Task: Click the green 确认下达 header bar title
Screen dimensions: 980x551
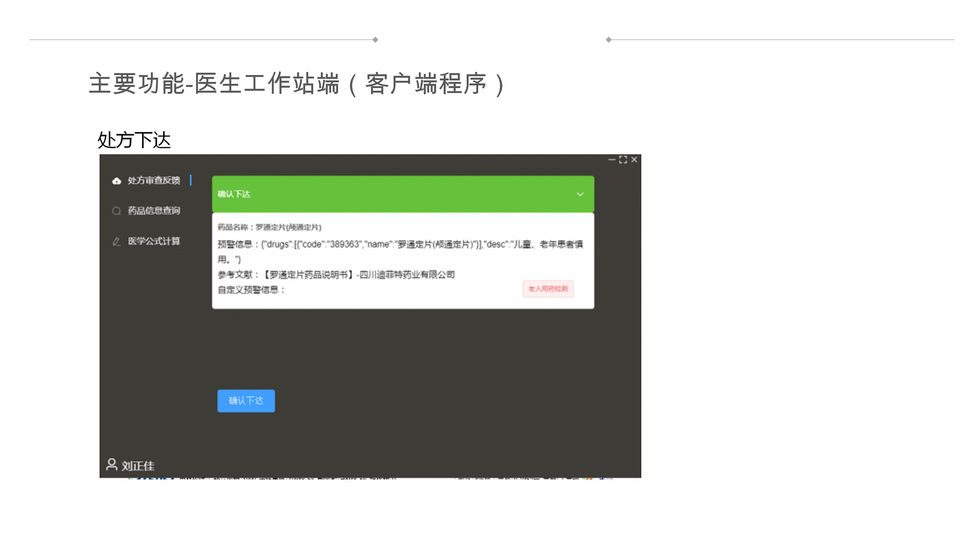Action: coord(234,194)
